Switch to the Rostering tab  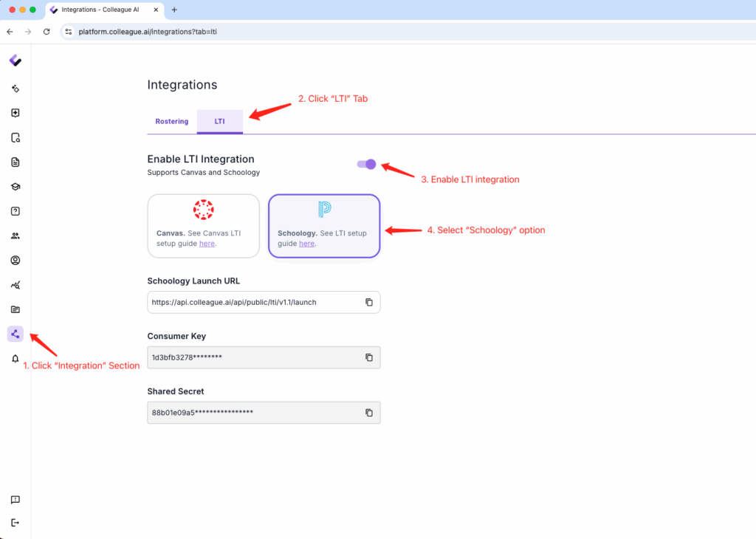click(171, 121)
